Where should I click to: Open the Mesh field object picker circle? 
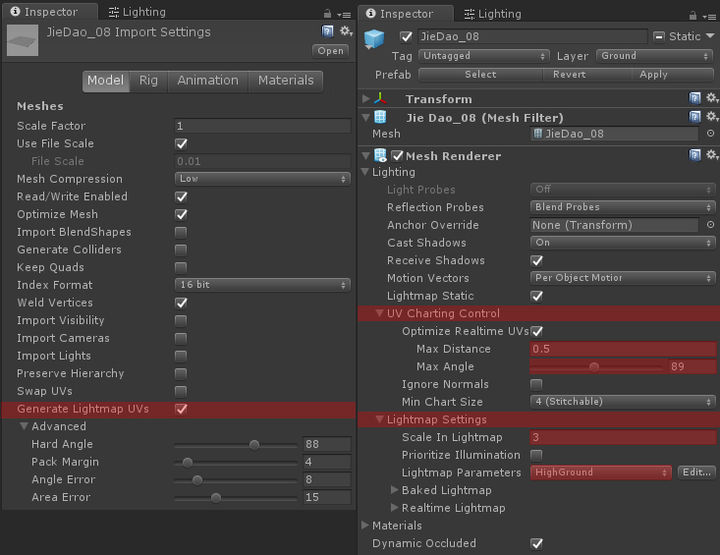(710, 134)
